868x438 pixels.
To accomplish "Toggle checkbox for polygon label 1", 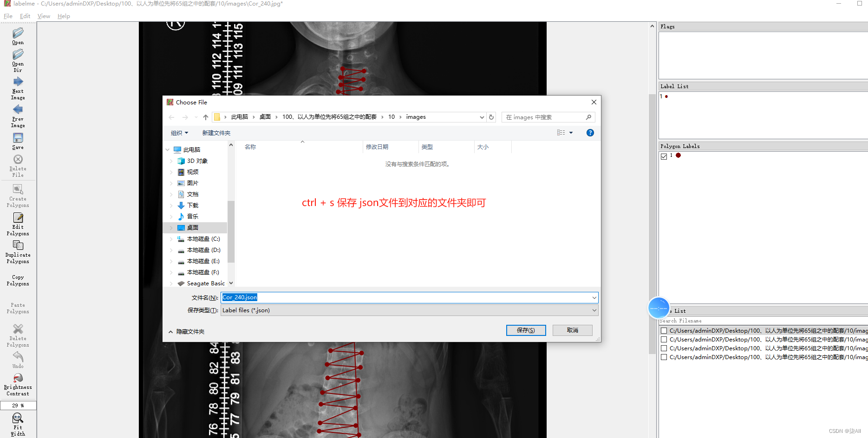I will [664, 156].
